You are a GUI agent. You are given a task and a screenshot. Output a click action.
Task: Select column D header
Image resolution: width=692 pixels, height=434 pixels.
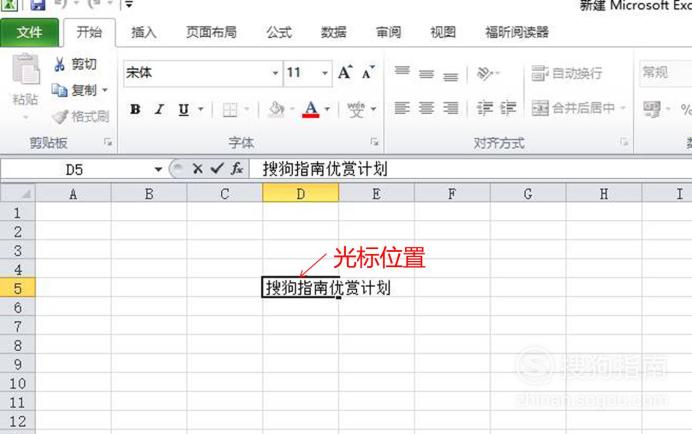[x=301, y=194]
